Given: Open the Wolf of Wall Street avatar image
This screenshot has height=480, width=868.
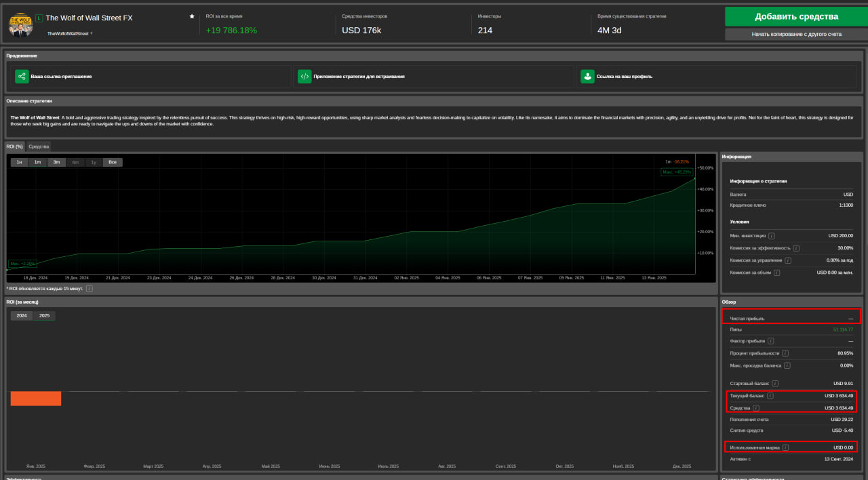Looking at the screenshot, I should (x=21, y=24).
